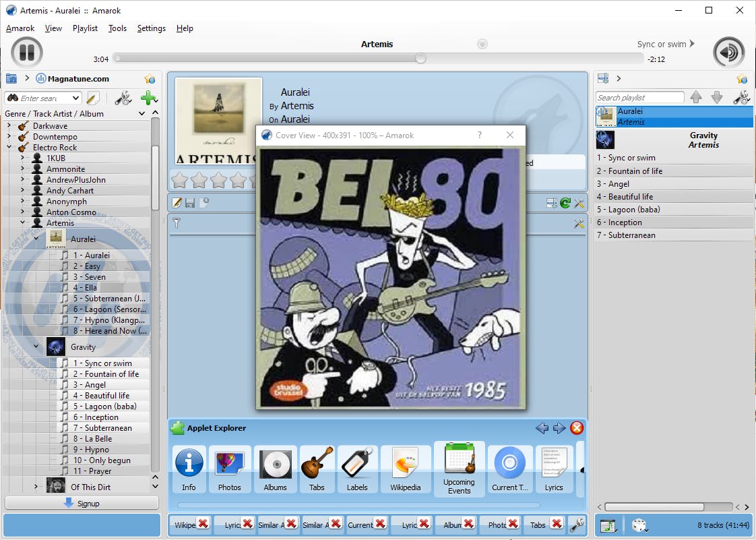
Task: Close the Applet Explorer with the red X
Action: pyautogui.click(x=577, y=428)
